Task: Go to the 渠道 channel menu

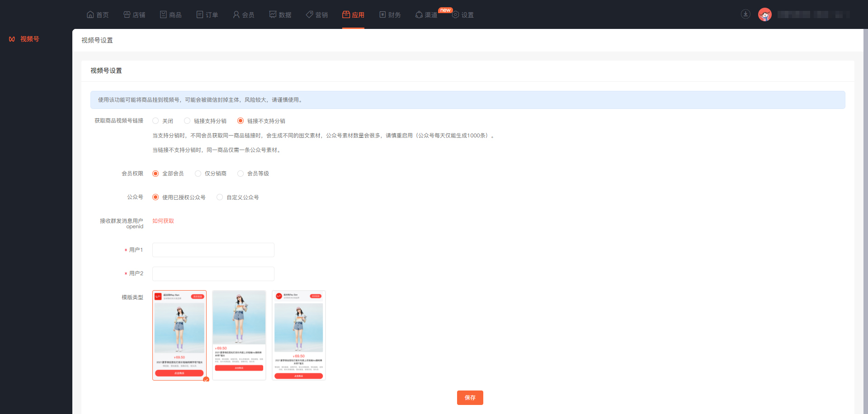Action: point(426,14)
